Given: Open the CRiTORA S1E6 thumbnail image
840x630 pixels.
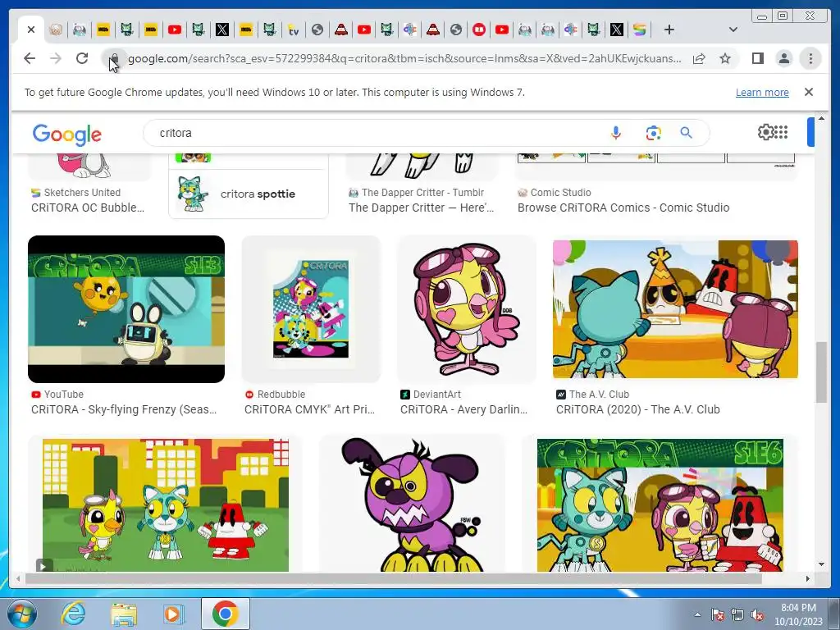Looking at the screenshot, I should click(x=660, y=504).
